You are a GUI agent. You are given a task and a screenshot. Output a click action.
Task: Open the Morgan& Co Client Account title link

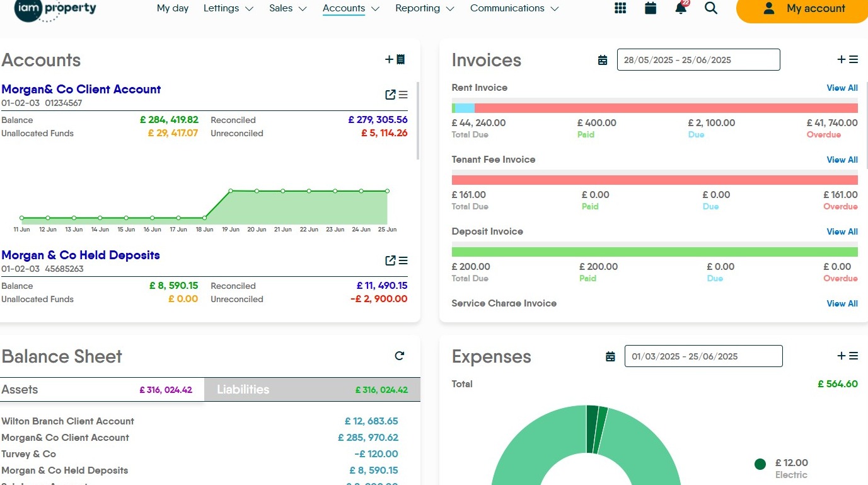tap(81, 89)
